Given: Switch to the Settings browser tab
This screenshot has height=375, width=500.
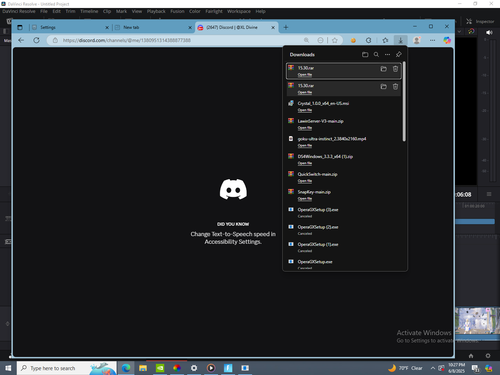Looking at the screenshot, I should click(70, 27).
